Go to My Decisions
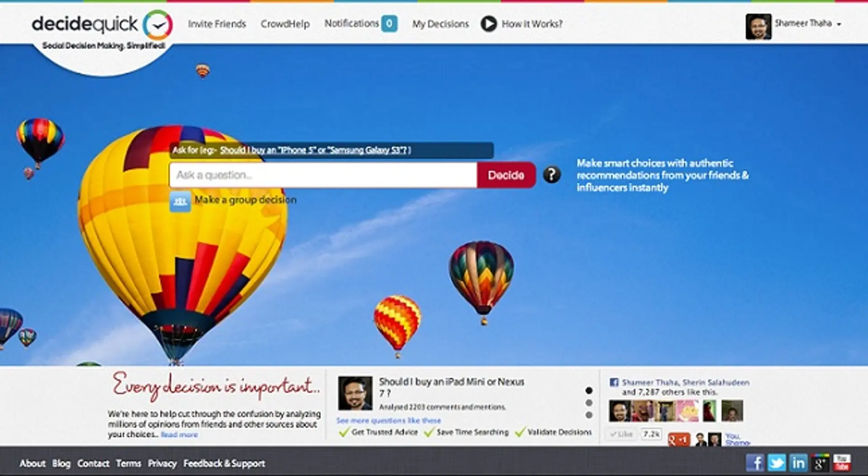 440,24
